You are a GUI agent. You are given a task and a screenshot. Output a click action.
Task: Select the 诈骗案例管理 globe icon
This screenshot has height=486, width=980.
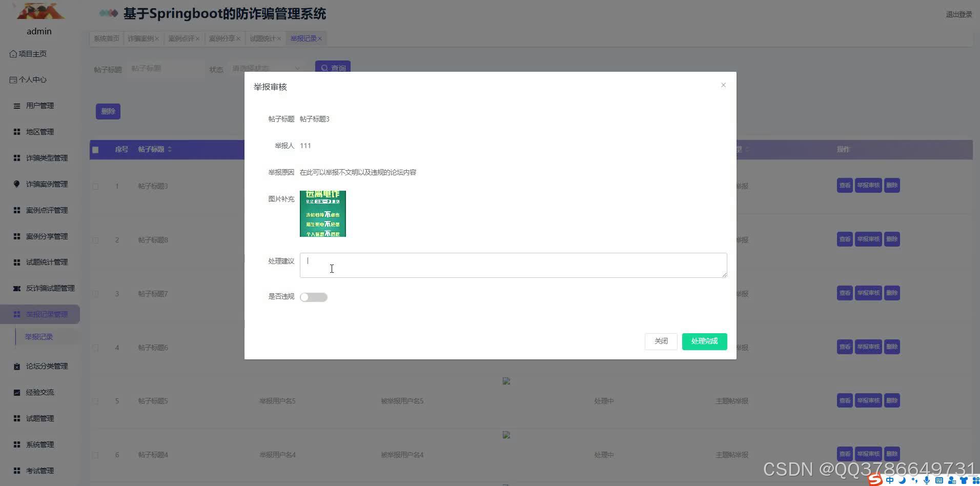click(16, 184)
